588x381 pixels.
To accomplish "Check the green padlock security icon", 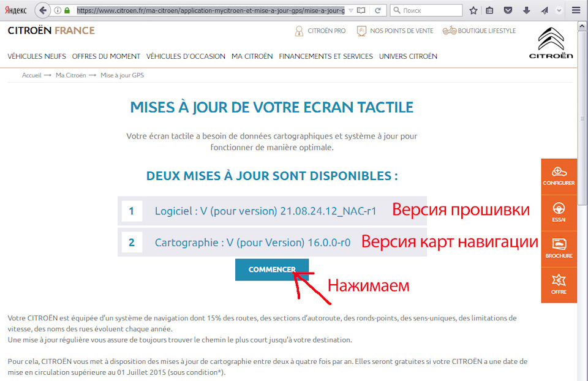I will [67, 10].
